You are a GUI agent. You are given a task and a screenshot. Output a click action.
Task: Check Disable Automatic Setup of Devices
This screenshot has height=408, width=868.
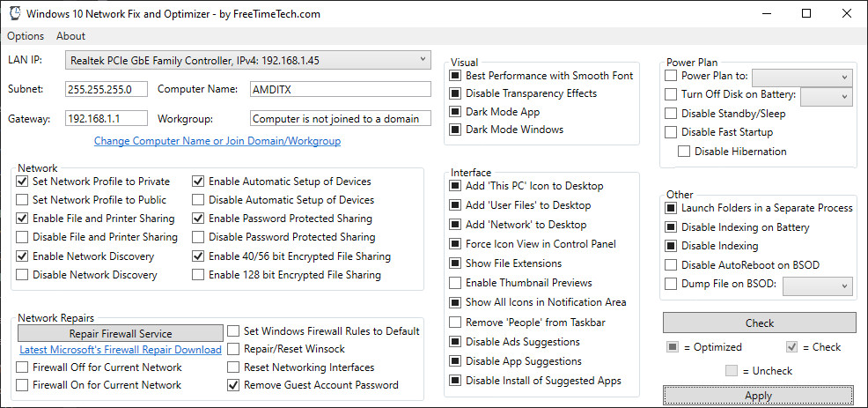click(x=198, y=199)
